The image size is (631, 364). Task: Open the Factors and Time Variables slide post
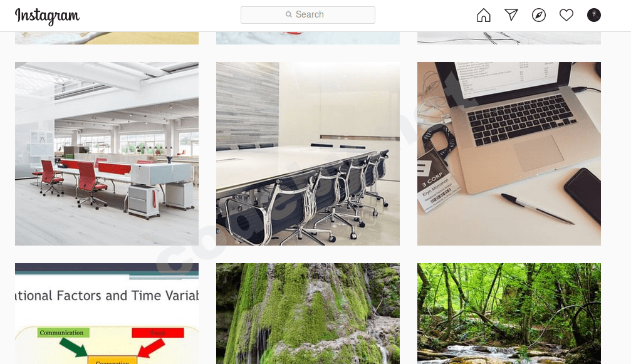pos(107,314)
